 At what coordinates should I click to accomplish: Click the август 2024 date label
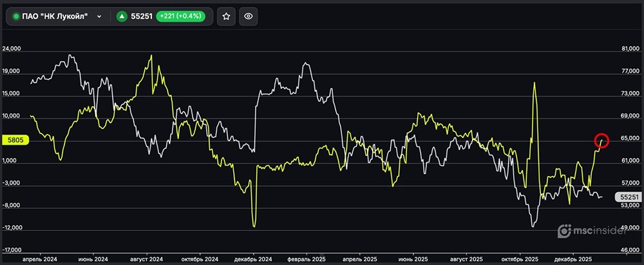coord(147,260)
